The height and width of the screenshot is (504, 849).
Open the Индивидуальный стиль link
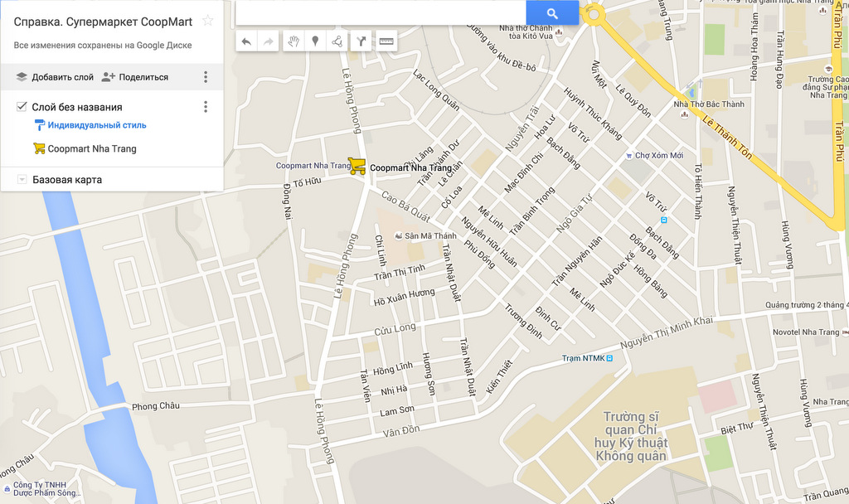tap(97, 125)
